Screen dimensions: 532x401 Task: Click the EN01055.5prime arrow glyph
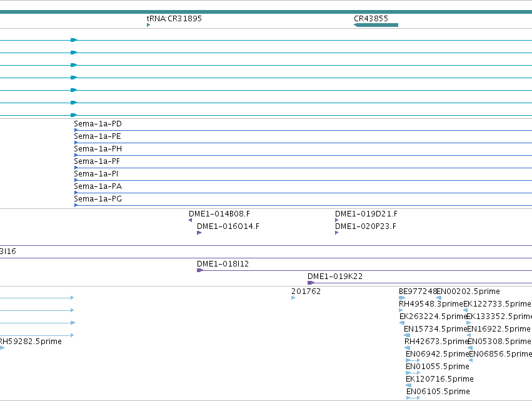click(x=413, y=373)
